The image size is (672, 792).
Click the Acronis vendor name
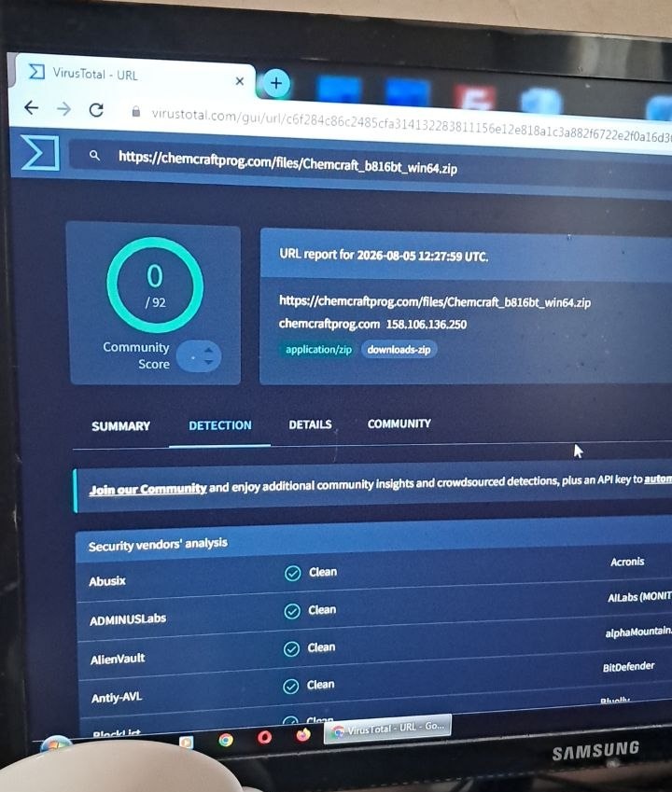(627, 562)
